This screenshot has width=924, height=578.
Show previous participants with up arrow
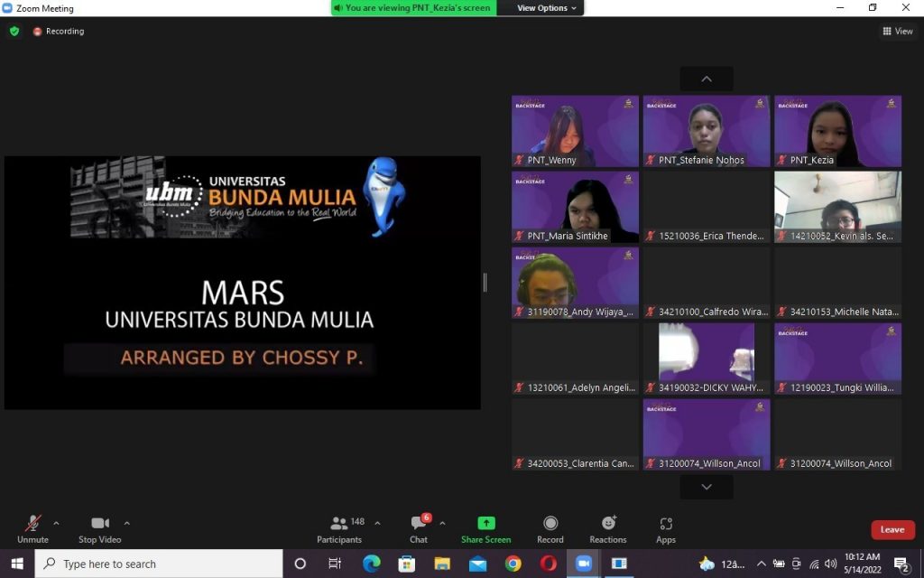[707, 79]
